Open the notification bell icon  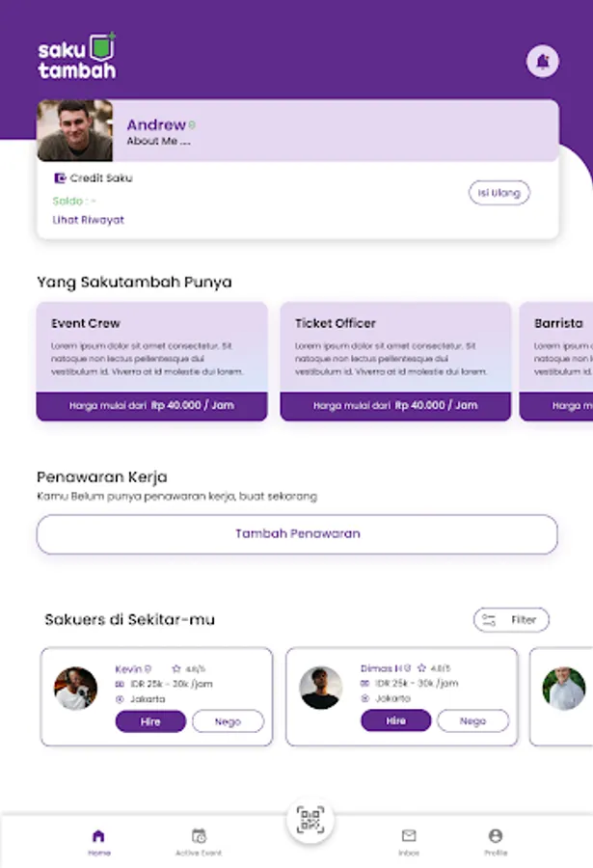542,61
